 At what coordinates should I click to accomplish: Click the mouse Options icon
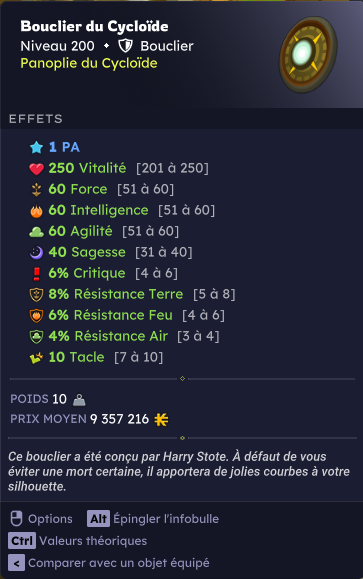[16, 519]
